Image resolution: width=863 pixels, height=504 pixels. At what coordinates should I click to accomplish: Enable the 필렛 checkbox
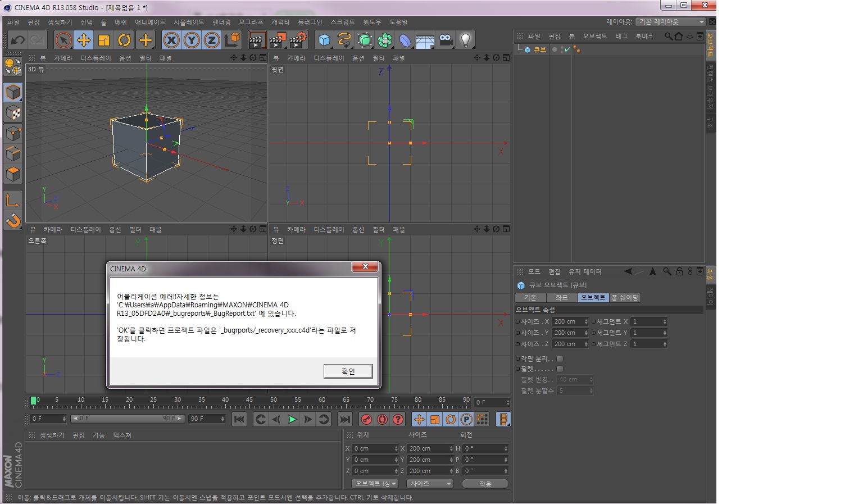(560, 369)
